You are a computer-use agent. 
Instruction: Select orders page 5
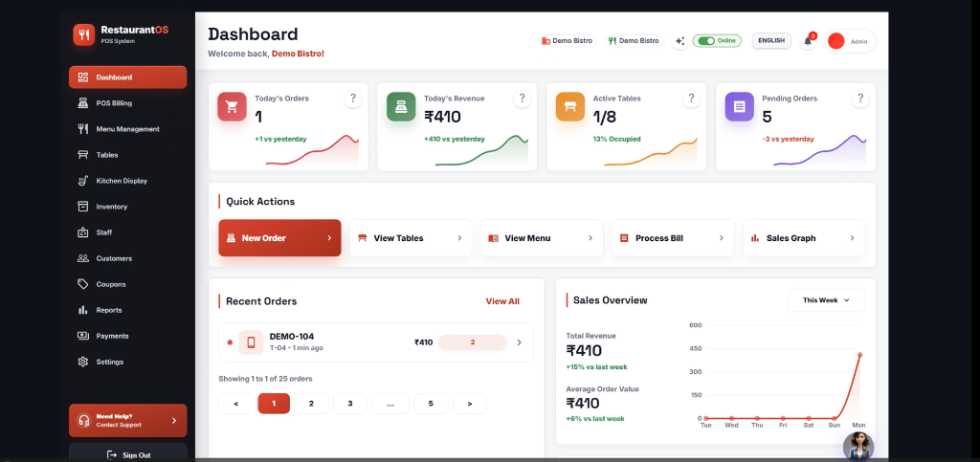point(431,404)
